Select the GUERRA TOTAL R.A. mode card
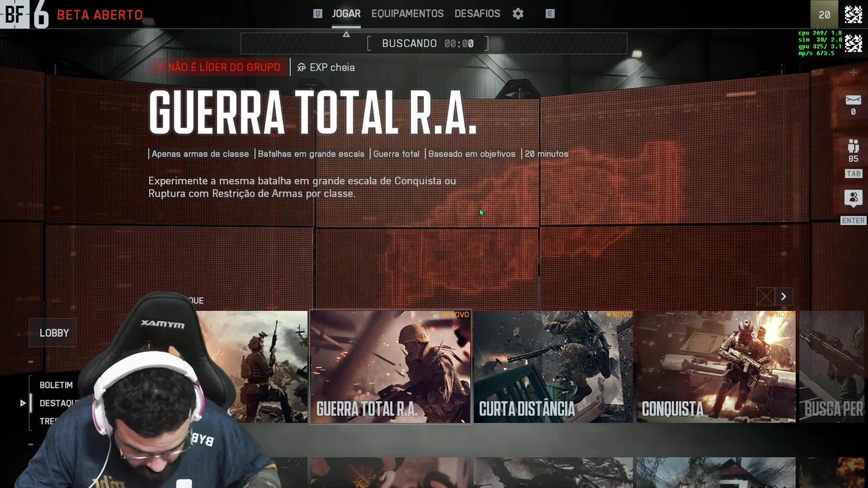Screen dimensions: 868x488 (x=391, y=367)
